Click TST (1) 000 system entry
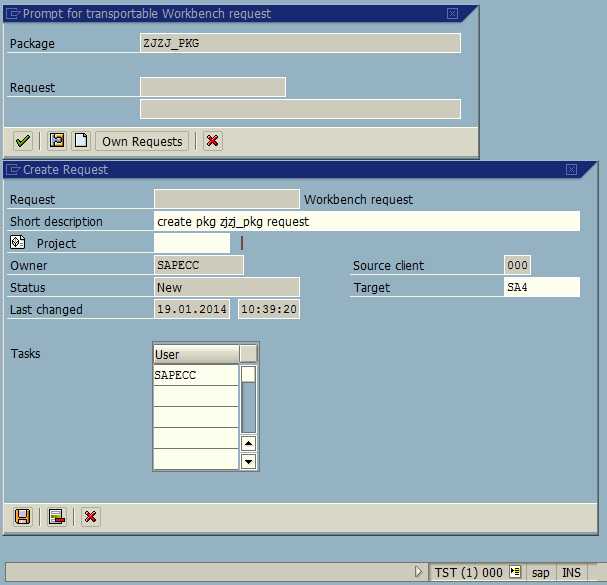The image size is (607, 585). (468, 572)
